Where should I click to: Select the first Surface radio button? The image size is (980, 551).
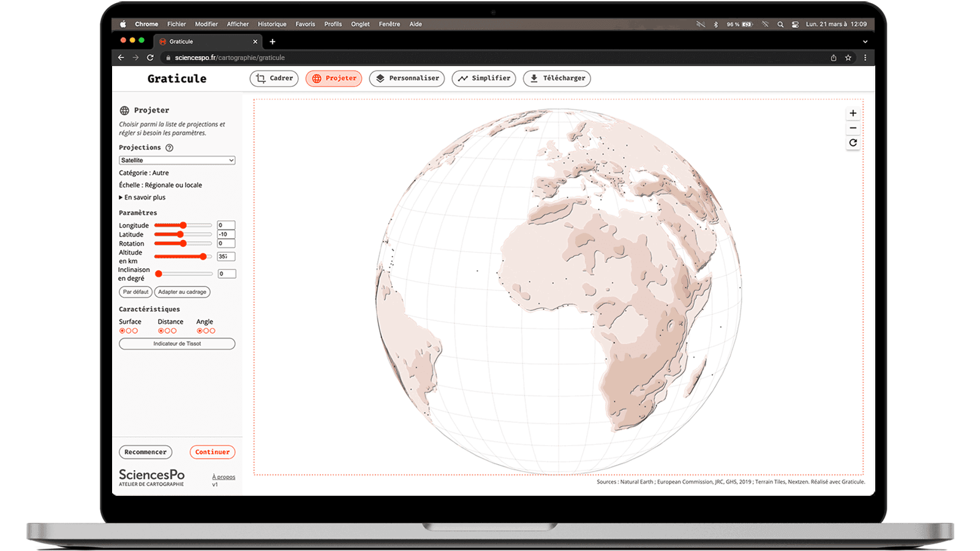122,331
